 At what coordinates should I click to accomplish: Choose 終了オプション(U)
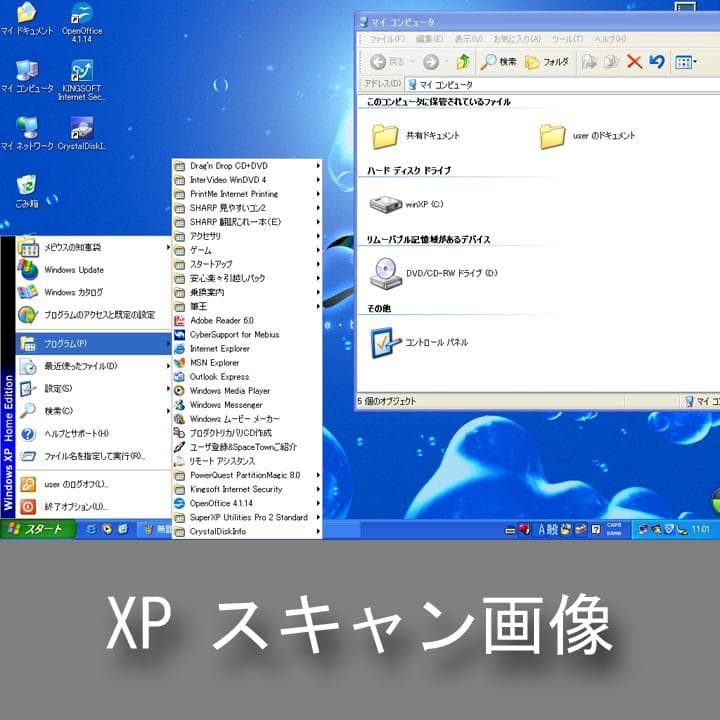94,506
